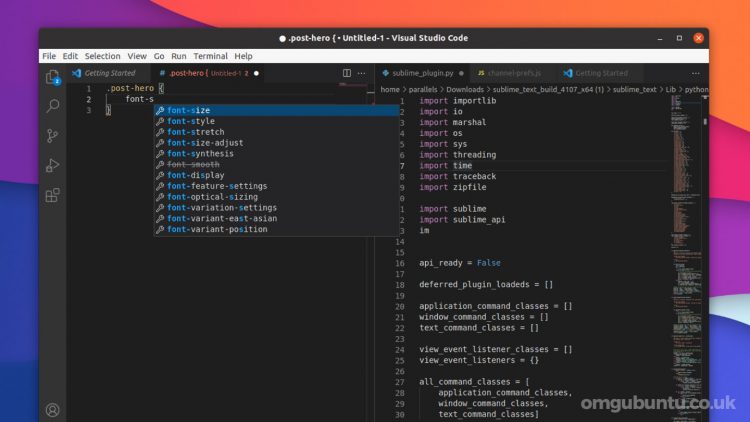The height and width of the screenshot is (422, 750).
Task: Open the Explorer view in activity bar
Action: point(53,77)
